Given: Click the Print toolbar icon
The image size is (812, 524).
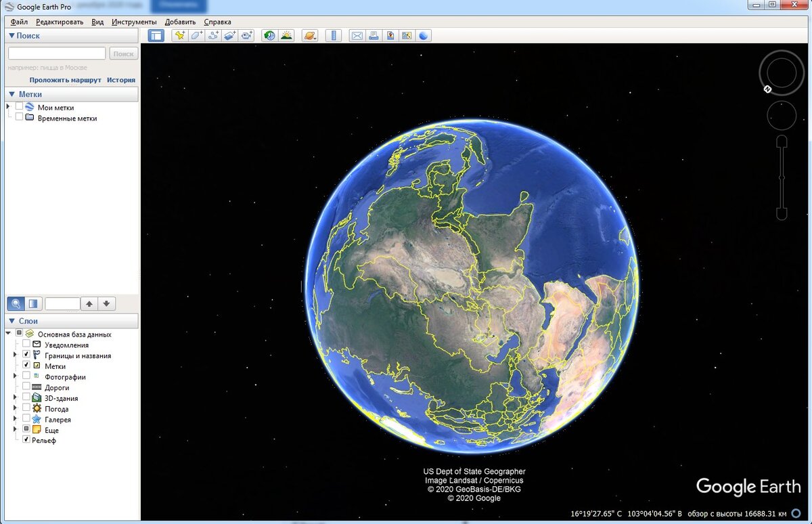Looking at the screenshot, I should tap(373, 35).
